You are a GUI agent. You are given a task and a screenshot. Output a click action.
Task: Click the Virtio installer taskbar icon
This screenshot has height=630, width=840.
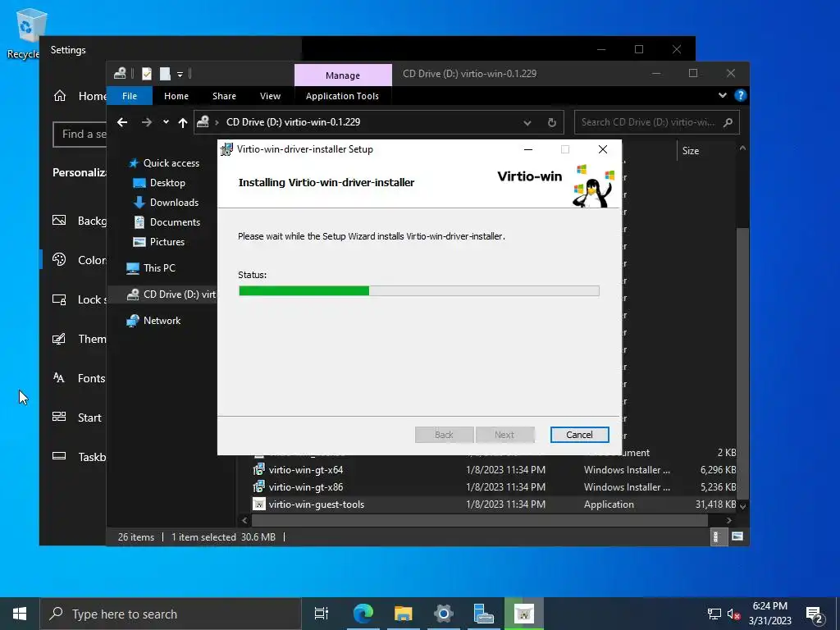(524, 614)
